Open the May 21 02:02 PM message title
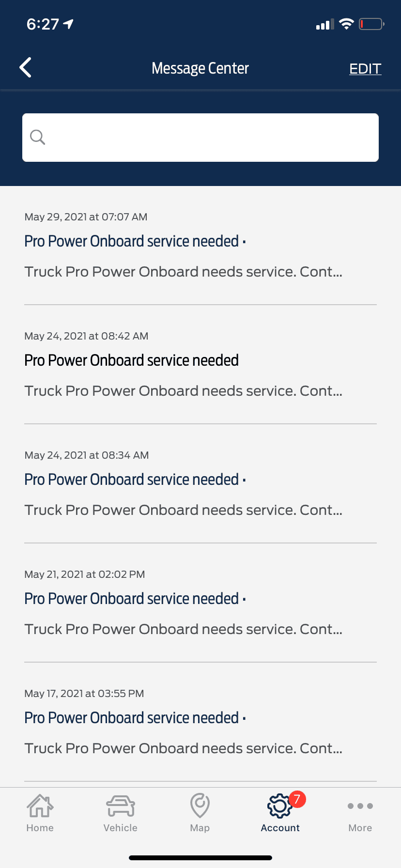 [x=132, y=599]
